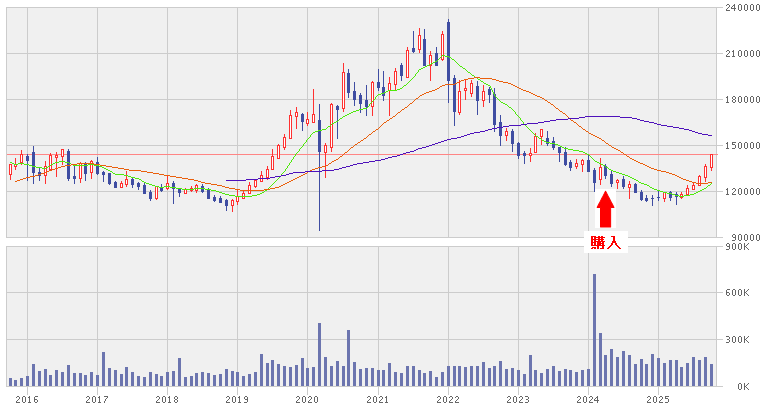
Task: Click the horizontal red current price line
Action: coord(200,155)
